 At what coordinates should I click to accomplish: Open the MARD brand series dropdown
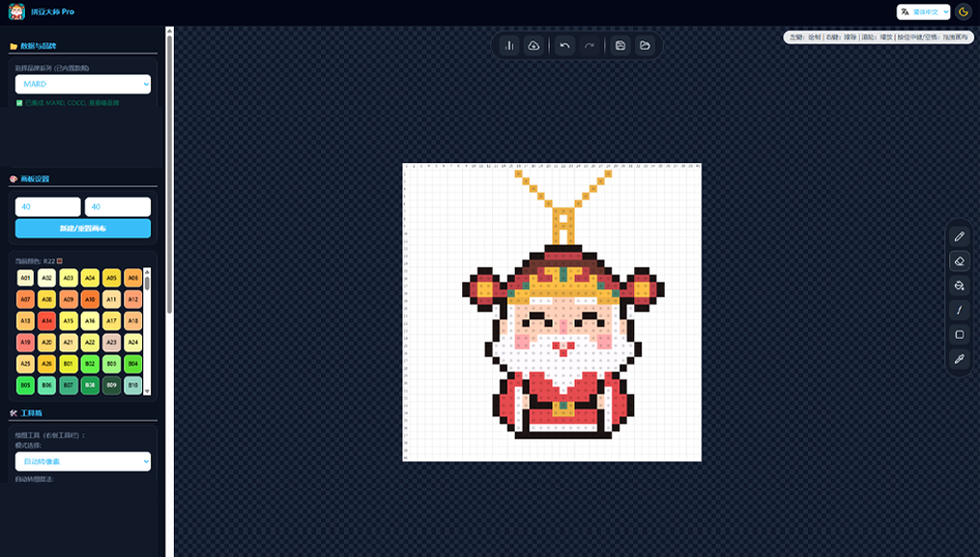coord(83,85)
